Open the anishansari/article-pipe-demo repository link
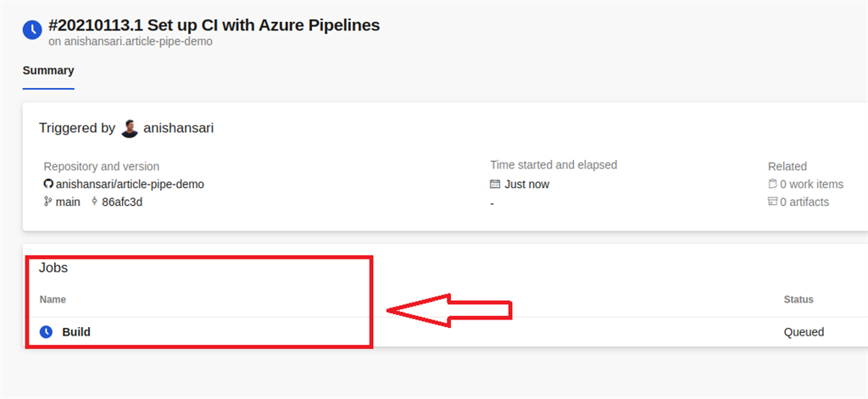The image size is (868, 399). pyautogui.click(x=130, y=185)
